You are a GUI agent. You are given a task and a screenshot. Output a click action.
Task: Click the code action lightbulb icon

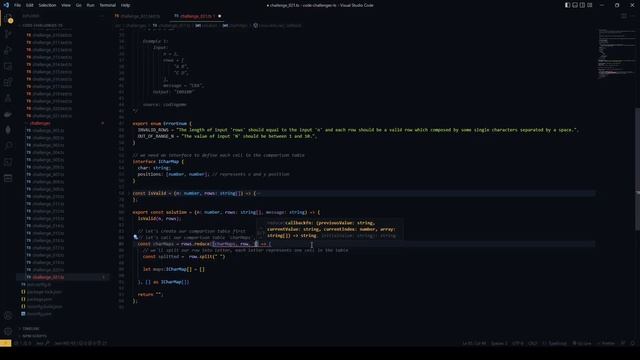(136, 237)
